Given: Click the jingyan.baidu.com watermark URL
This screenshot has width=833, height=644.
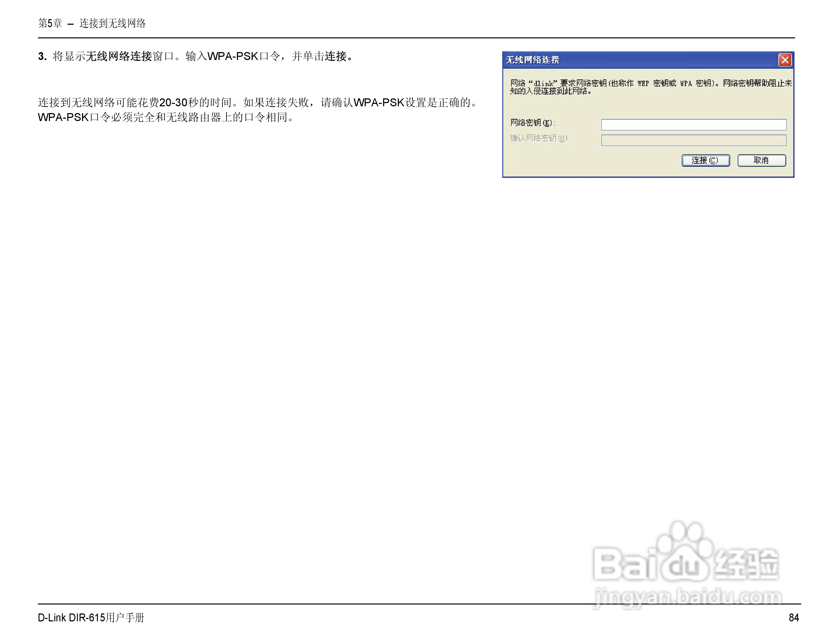Looking at the screenshot, I should click(x=687, y=597).
